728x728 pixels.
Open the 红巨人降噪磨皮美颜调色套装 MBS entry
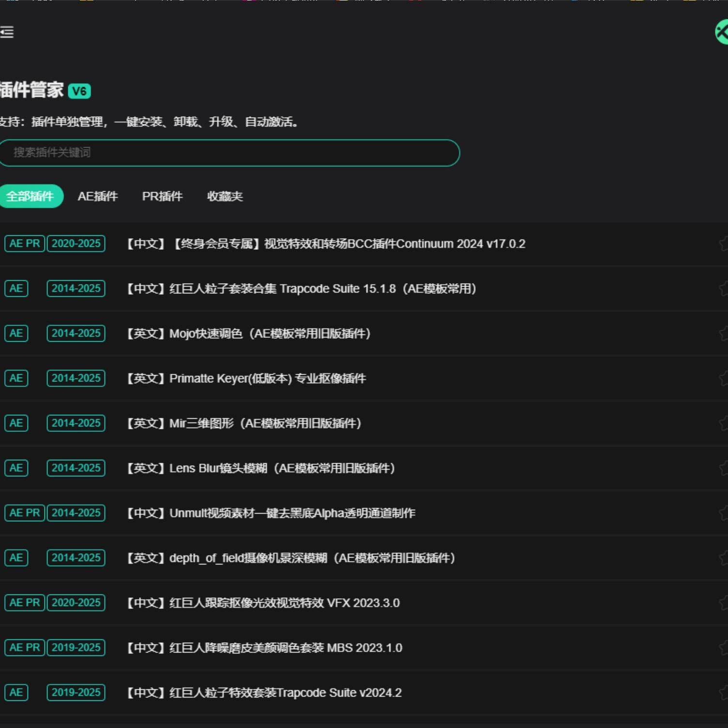[x=264, y=647]
